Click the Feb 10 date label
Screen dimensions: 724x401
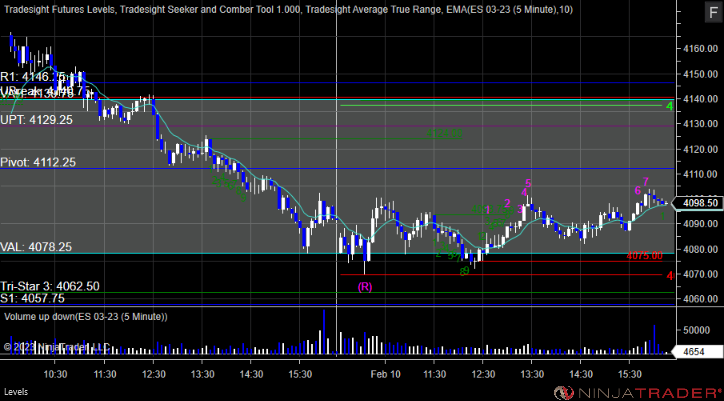[386, 374]
